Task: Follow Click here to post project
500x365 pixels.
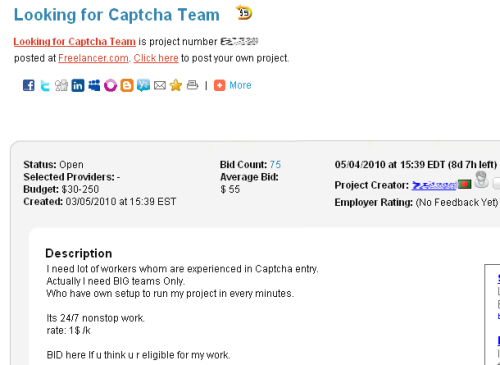Action: pos(156,58)
